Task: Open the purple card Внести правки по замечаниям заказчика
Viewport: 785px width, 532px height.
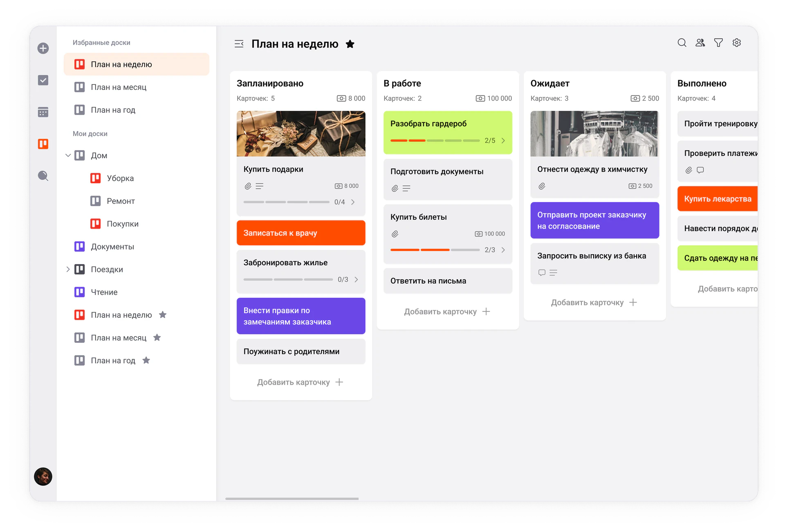Action: (301, 316)
